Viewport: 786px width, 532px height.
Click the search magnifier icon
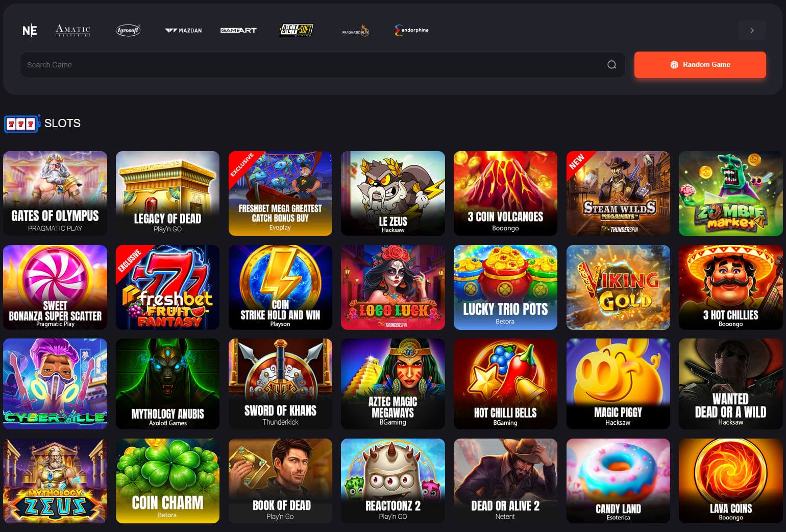click(x=611, y=65)
